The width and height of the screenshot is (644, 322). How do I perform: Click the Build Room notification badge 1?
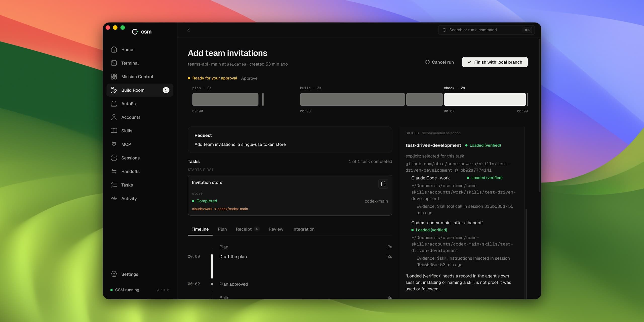point(166,90)
